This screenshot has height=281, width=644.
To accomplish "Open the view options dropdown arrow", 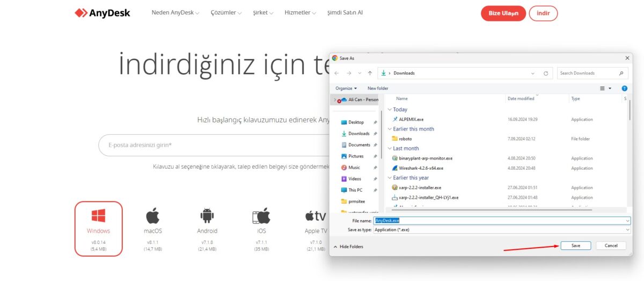I will tap(610, 88).
